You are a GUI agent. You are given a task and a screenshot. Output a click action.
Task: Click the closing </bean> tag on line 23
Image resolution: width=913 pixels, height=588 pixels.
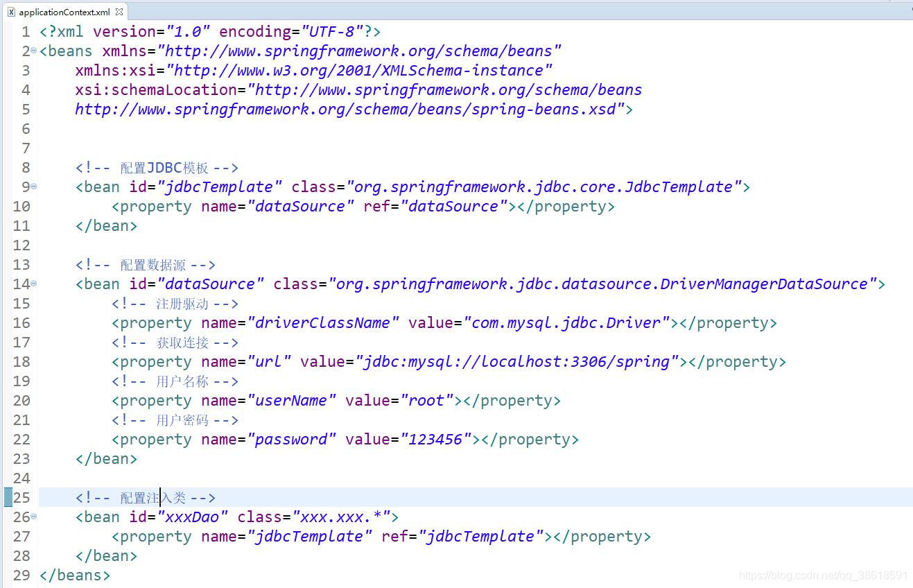106,459
